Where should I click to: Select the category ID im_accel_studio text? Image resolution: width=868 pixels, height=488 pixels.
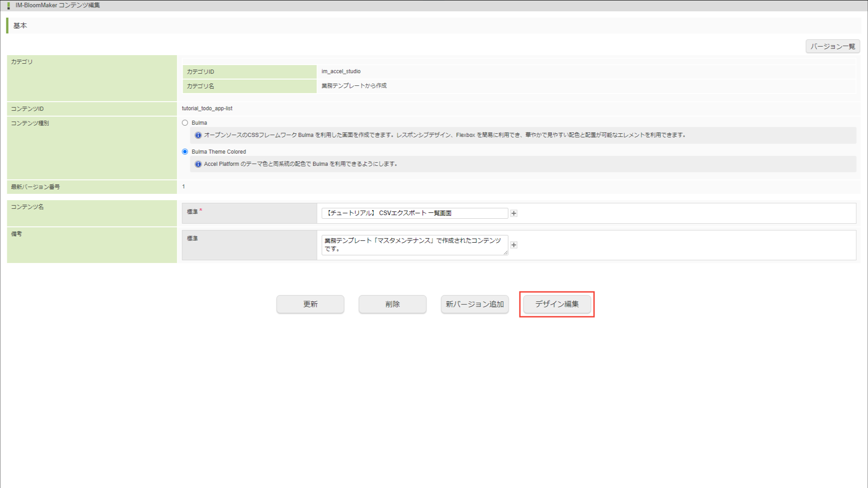(341, 71)
